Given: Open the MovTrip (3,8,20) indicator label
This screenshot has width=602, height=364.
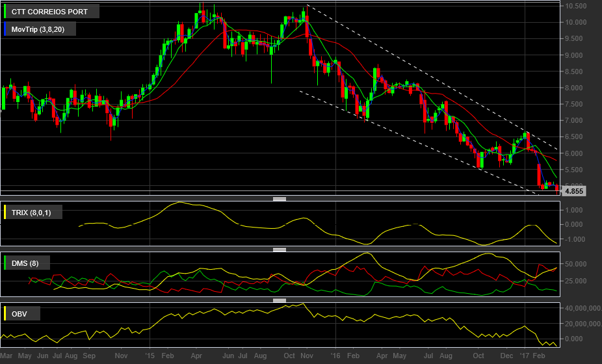Looking at the screenshot, I should click(x=40, y=29).
